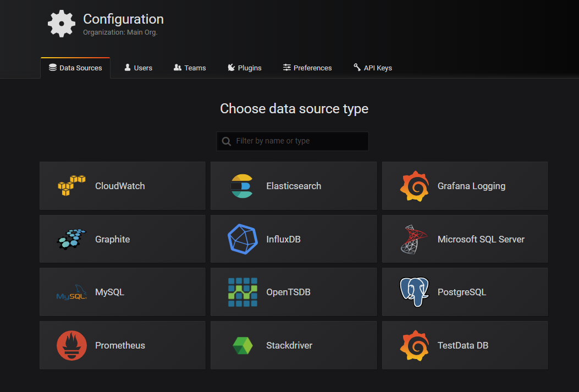Click the search magnifier icon in filter box

[x=226, y=141]
